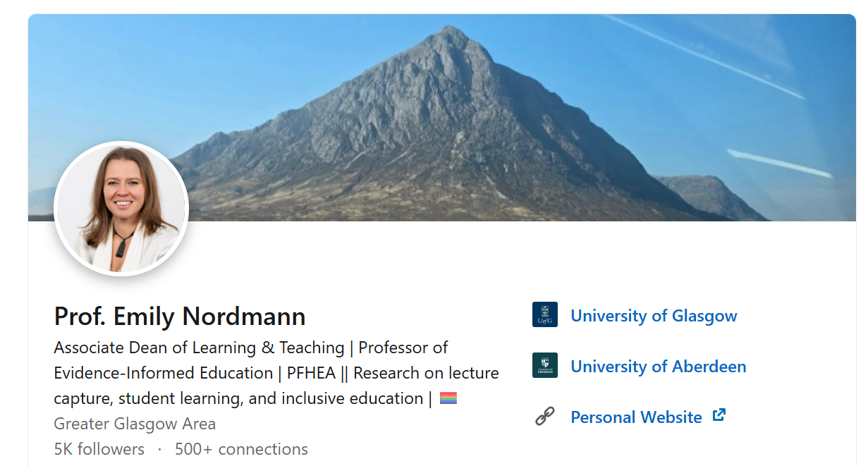This screenshot has width=868, height=466.
Task: Open the 500+ connections link
Action: point(241,449)
